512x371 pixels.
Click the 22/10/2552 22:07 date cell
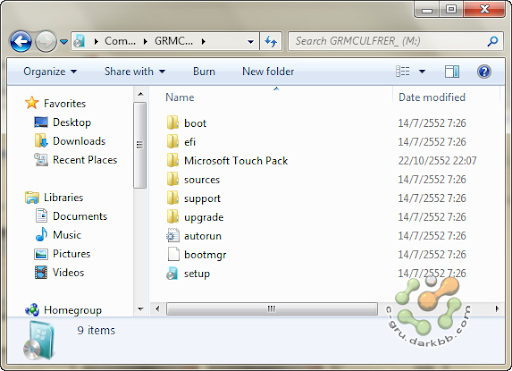(437, 161)
